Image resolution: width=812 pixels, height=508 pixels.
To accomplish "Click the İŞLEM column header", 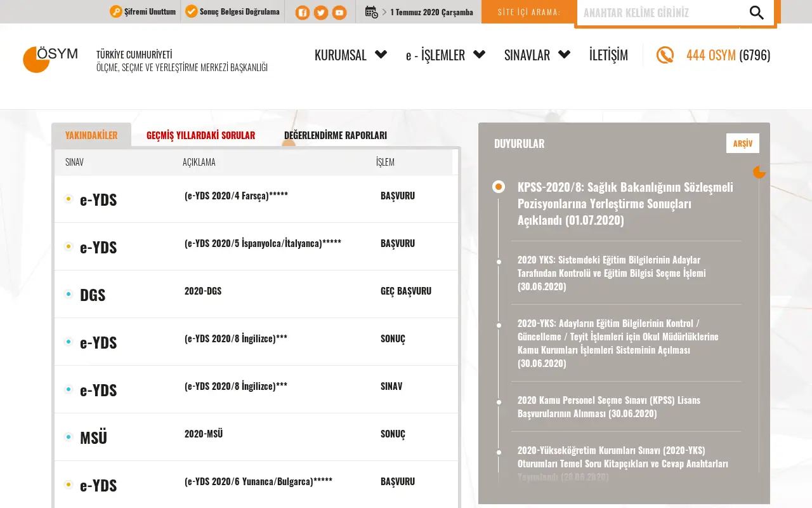I will point(385,162).
